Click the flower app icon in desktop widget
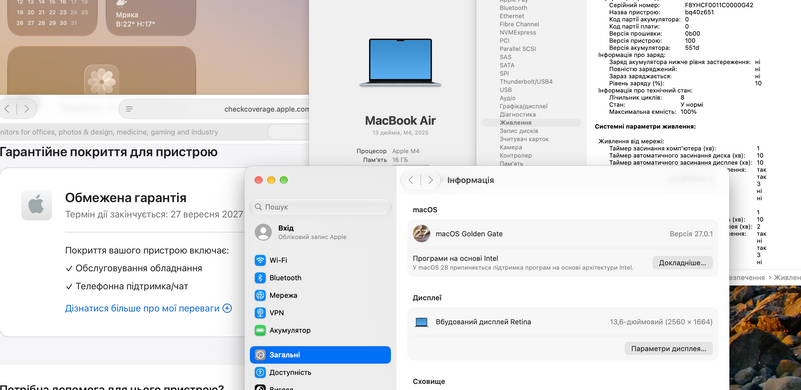Viewport: 801px width, 390px height. point(102,80)
